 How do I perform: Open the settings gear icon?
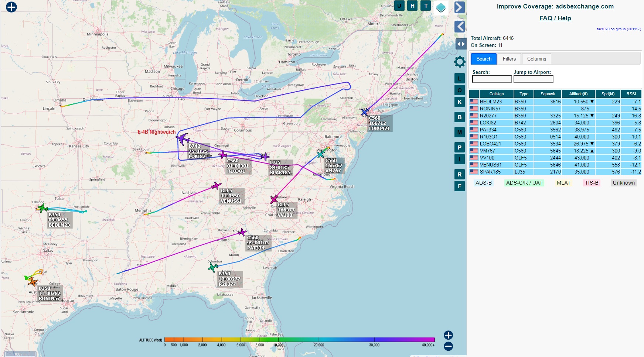(x=460, y=62)
